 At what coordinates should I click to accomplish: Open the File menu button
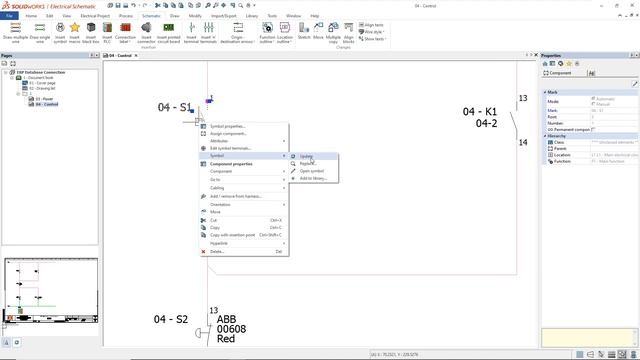pos(9,16)
